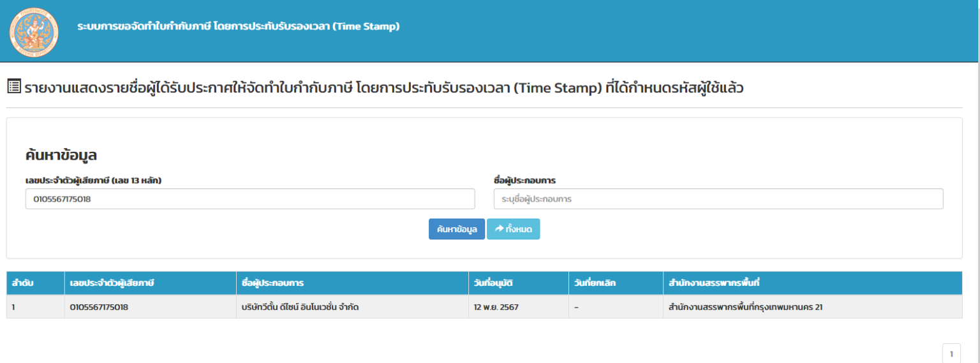Viewport: 980px width, 363px height.
Task: Click the สำนักงานสรรพากรพื้นที่ column header
Action: click(x=713, y=283)
